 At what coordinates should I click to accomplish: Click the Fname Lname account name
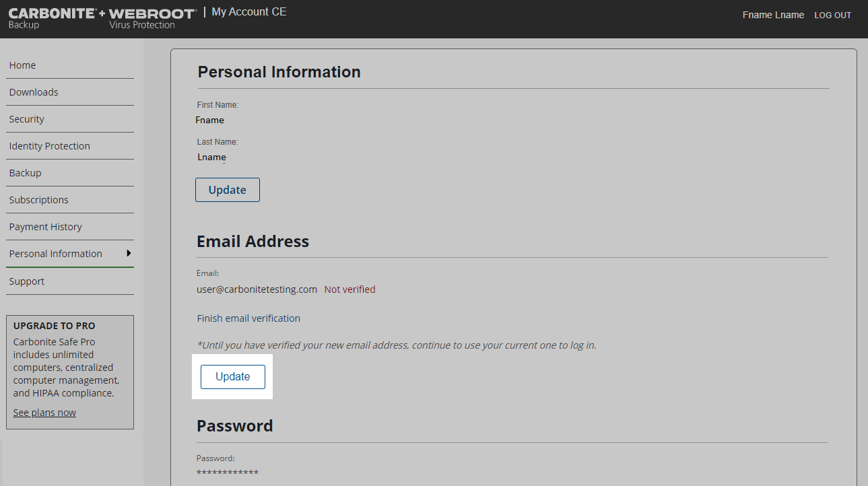click(773, 15)
